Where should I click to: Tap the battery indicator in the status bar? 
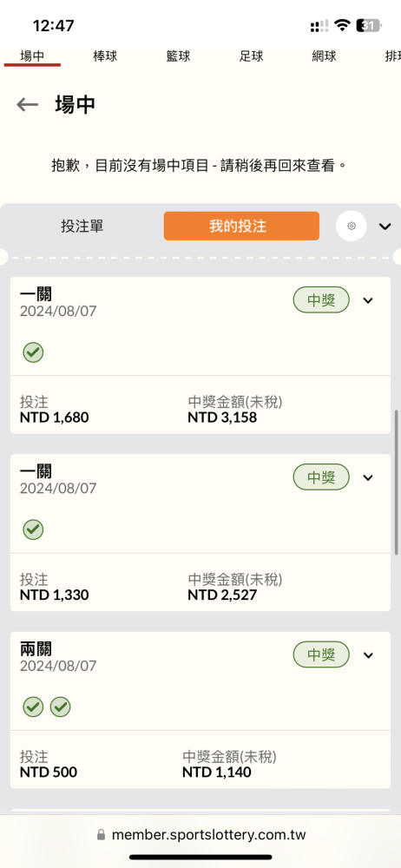pos(368,25)
